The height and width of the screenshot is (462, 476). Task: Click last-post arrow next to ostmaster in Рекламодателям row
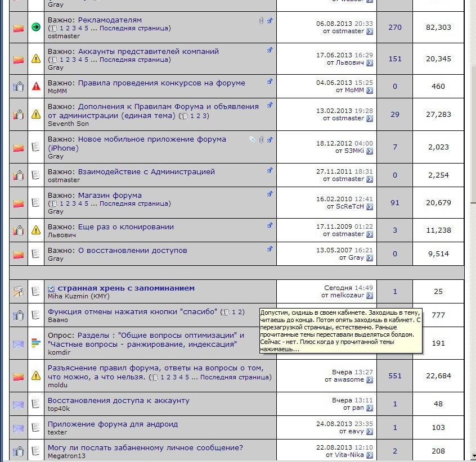pos(370,32)
